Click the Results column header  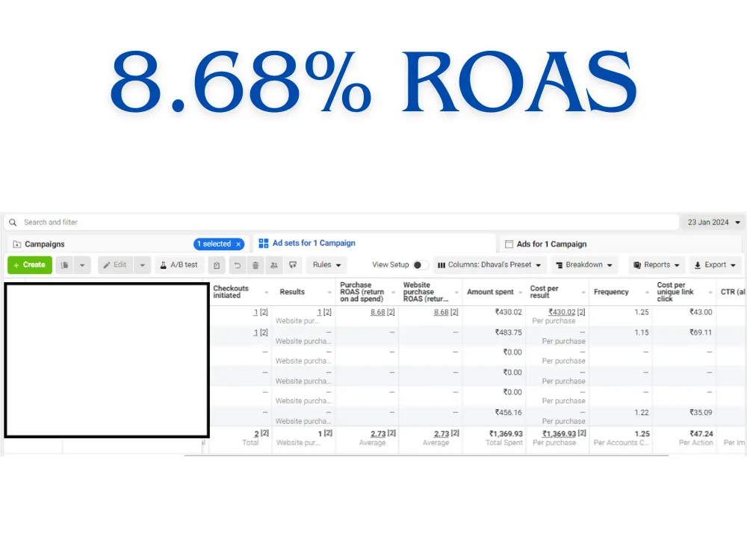click(292, 292)
